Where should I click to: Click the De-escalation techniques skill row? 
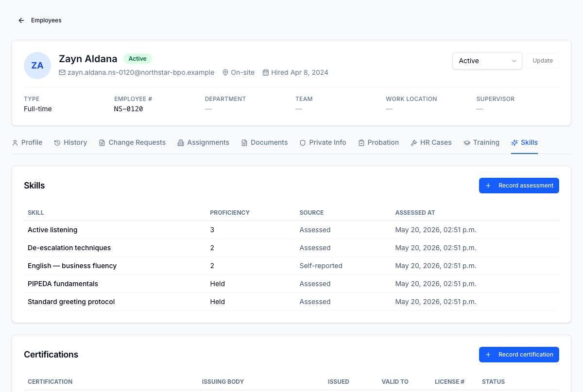click(x=291, y=248)
